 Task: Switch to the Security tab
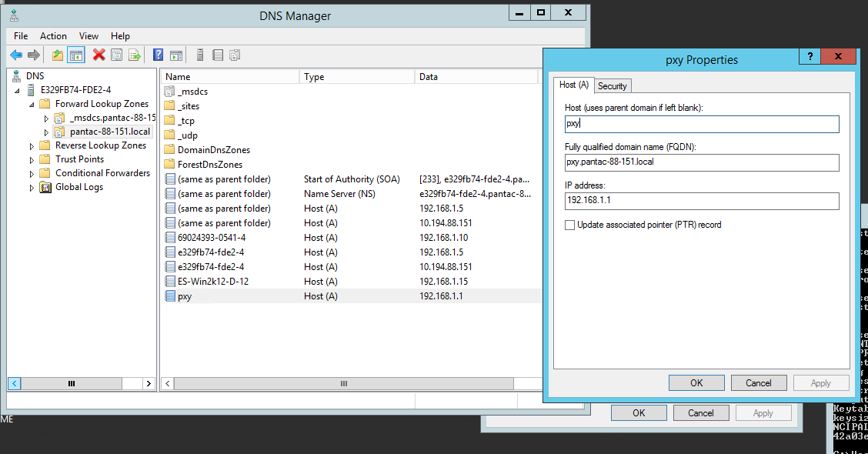coord(613,85)
